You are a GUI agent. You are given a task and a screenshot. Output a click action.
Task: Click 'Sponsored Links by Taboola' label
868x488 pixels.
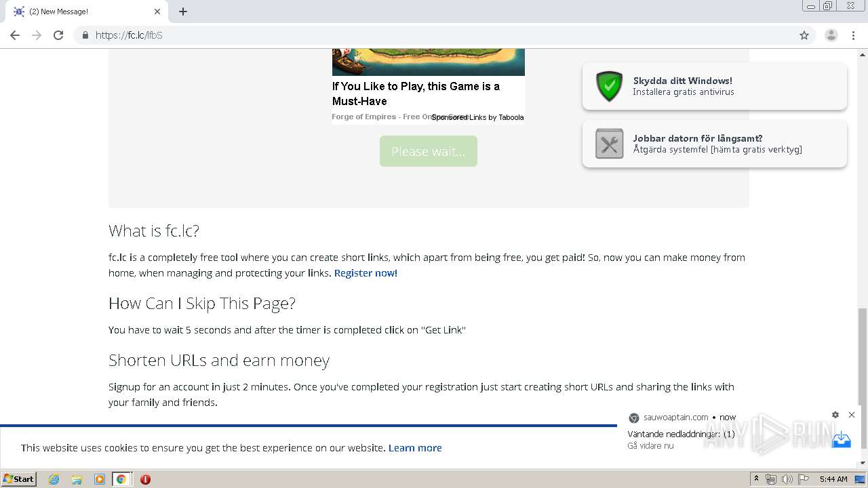[x=478, y=117]
